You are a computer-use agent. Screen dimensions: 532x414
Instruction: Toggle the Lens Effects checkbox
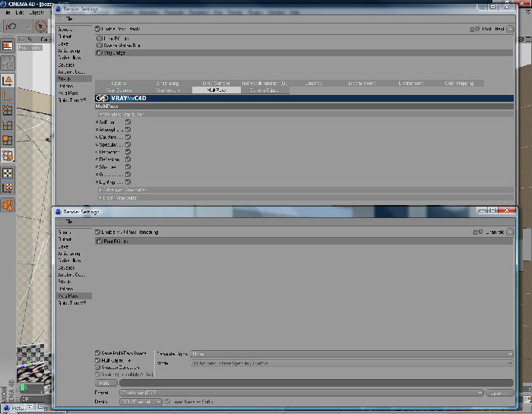coord(100,38)
